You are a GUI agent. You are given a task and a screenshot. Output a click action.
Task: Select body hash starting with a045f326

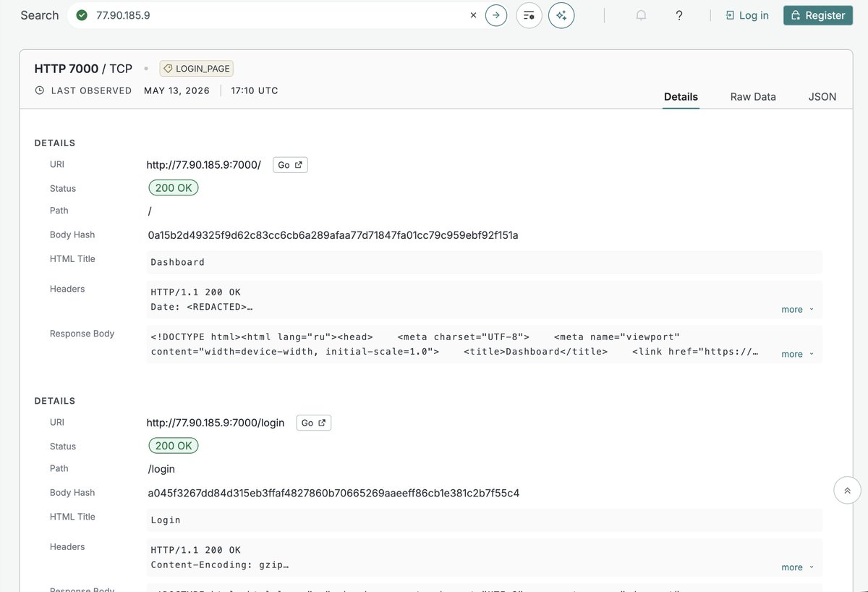click(333, 494)
